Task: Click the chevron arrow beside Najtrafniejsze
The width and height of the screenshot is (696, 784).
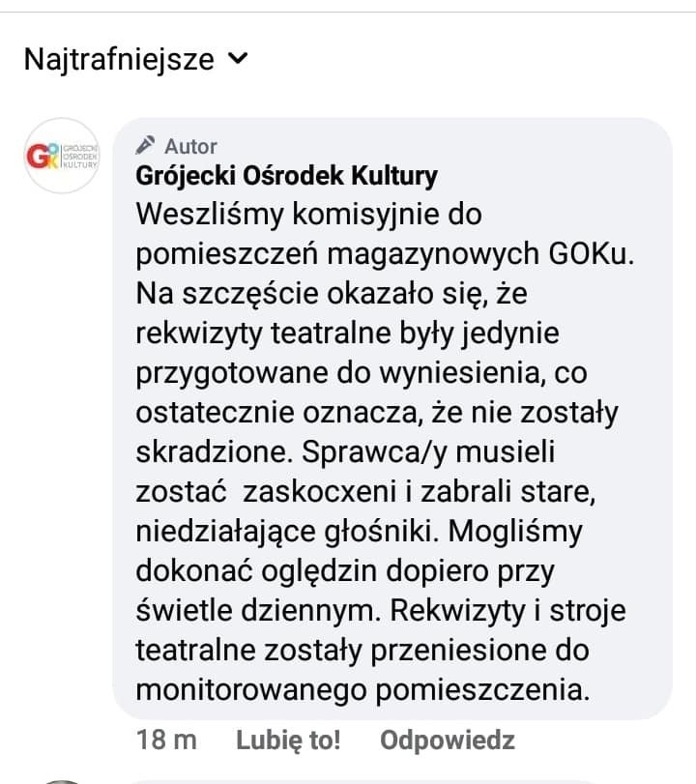Action: (238, 59)
